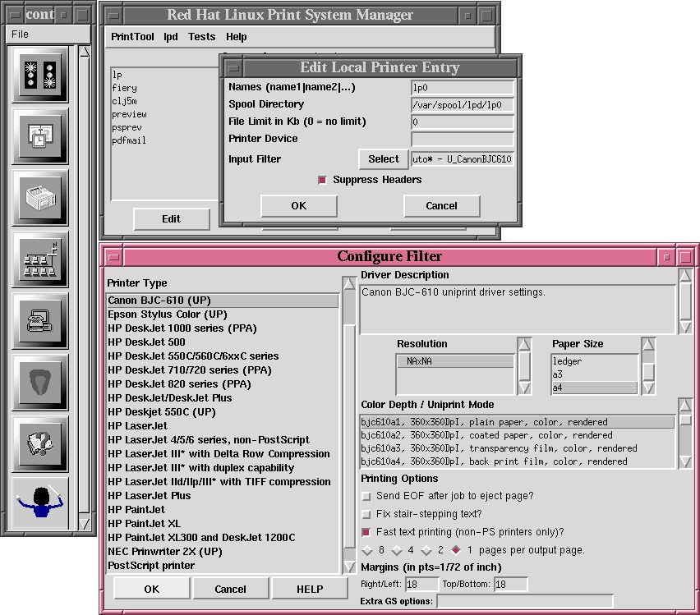The width and height of the screenshot is (700, 615).
Task: Click OK in Configure Filter dialog
Action: coord(152,589)
